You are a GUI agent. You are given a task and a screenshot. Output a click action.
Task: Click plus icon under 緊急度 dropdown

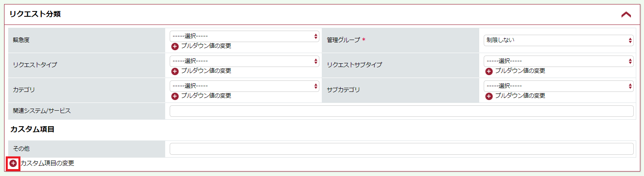(175, 47)
